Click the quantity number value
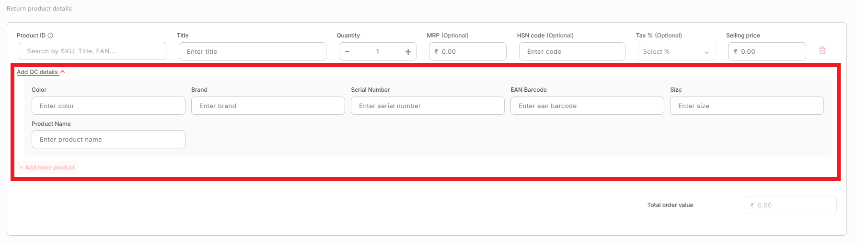 click(378, 51)
